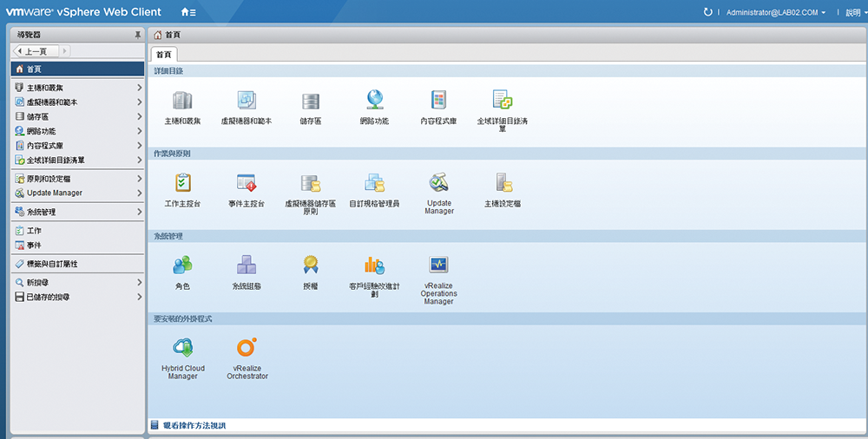The width and height of the screenshot is (868, 439).
Task: Open 全域詳細目錄清單 icon in home panel
Action: tap(502, 100)
